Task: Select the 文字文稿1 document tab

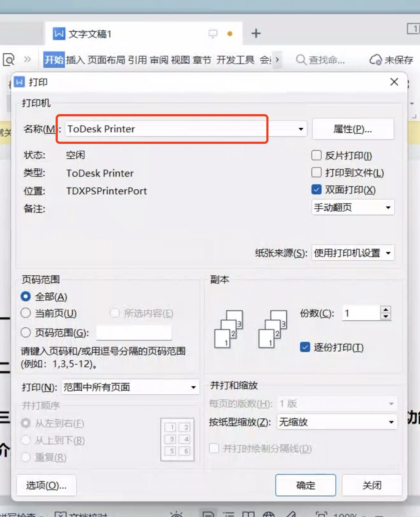Action: [x=143, y=34]
